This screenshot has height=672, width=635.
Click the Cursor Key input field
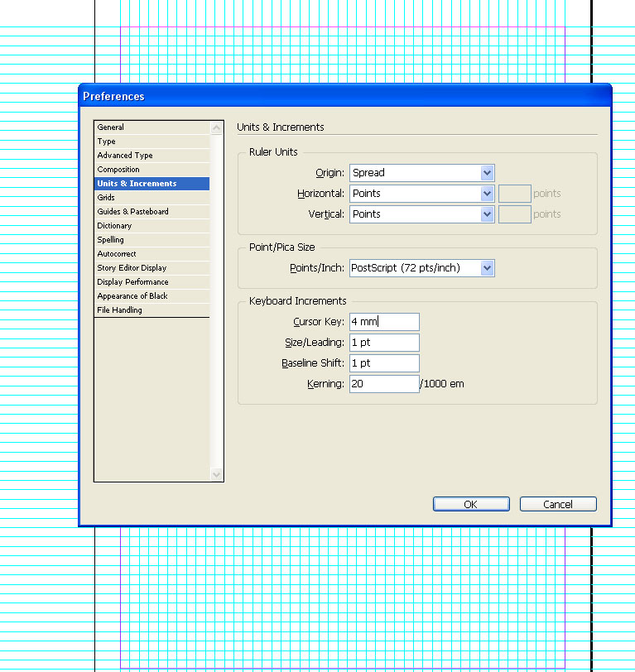(384, 322)
